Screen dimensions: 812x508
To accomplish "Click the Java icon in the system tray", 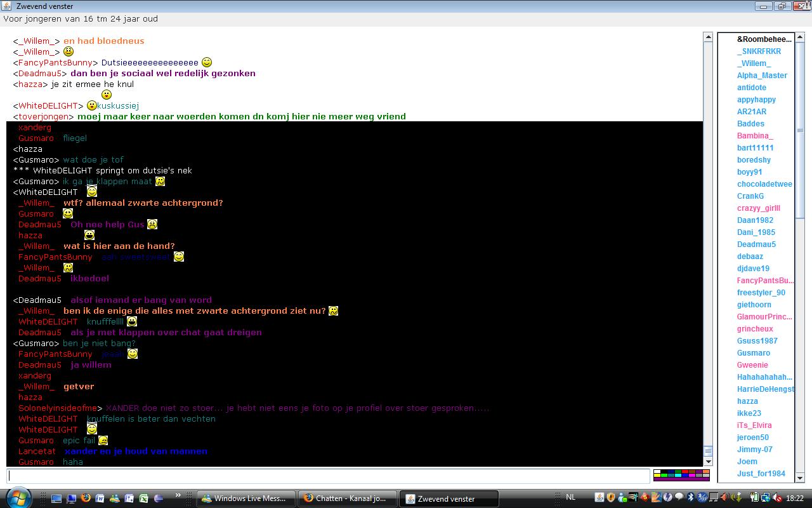I will (599, 497).
